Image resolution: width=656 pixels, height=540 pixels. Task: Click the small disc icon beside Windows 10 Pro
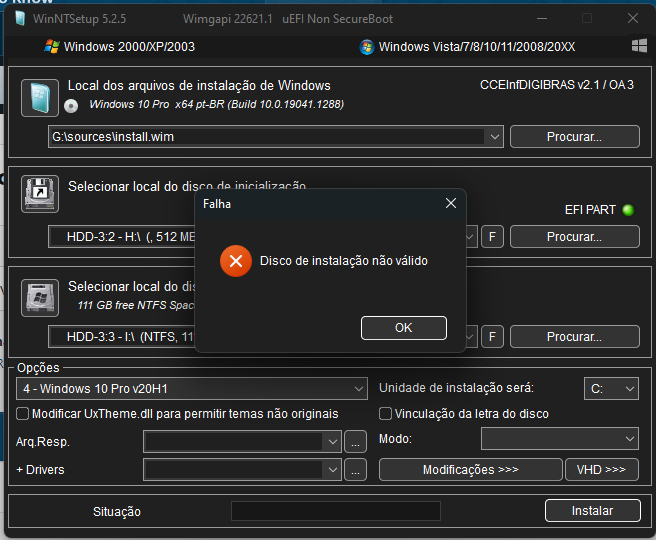point(71,106)
